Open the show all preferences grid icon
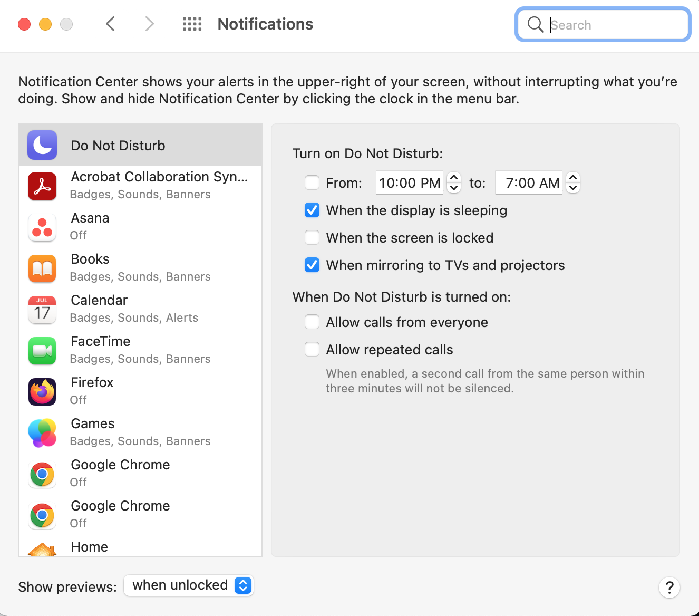 pyautogui.click(x=192, y=24)
